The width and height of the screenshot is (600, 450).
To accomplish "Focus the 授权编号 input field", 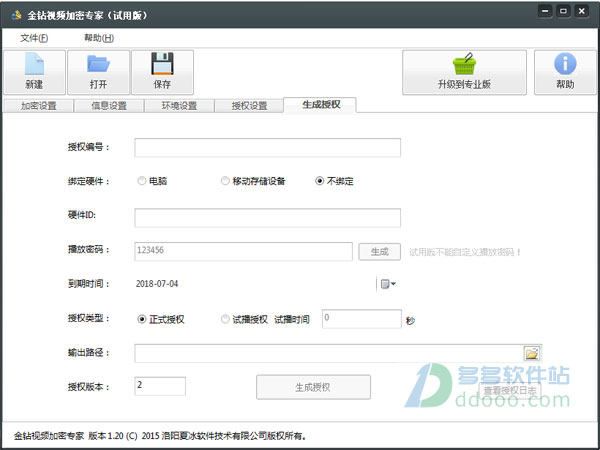I will coord(267,148).
